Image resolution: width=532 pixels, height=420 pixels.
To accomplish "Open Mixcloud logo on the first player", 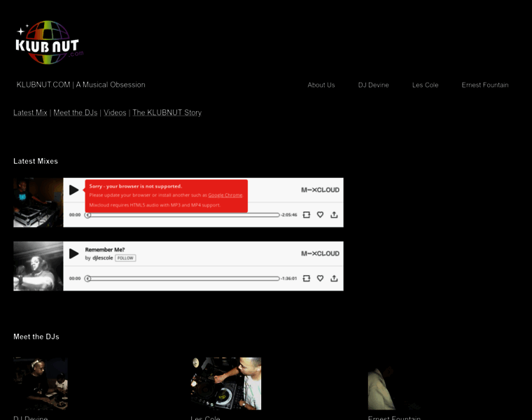I will point(320,190).
